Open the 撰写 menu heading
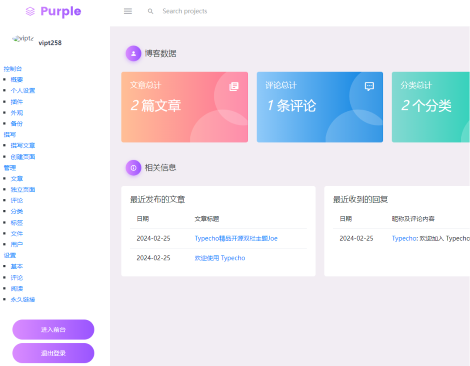470x366 pixels. [x=10, y=135]
